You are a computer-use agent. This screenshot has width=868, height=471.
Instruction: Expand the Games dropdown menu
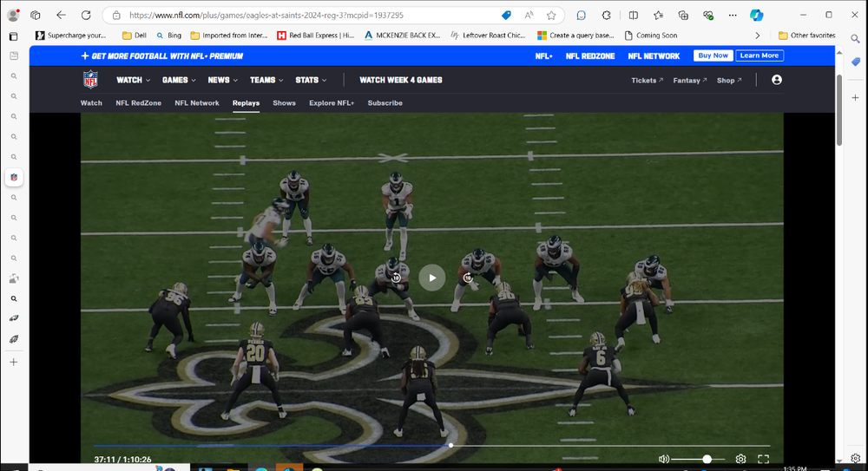(x=179, y=80)
